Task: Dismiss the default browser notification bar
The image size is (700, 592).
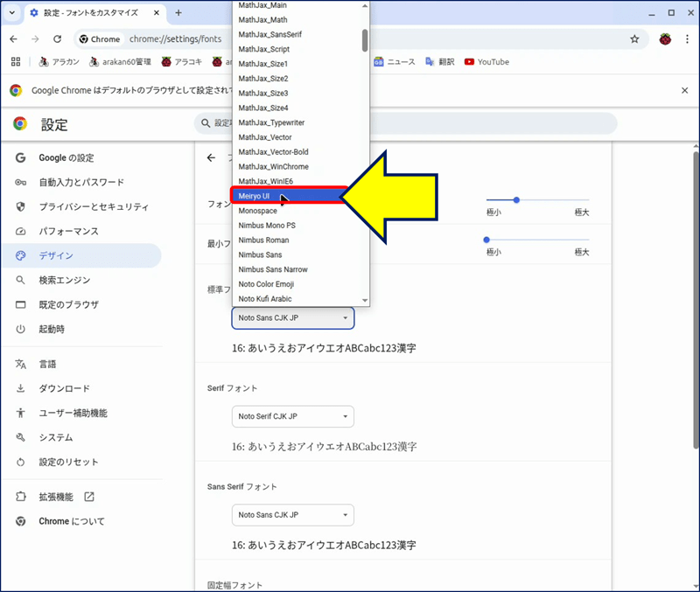Action: point(685,91)
